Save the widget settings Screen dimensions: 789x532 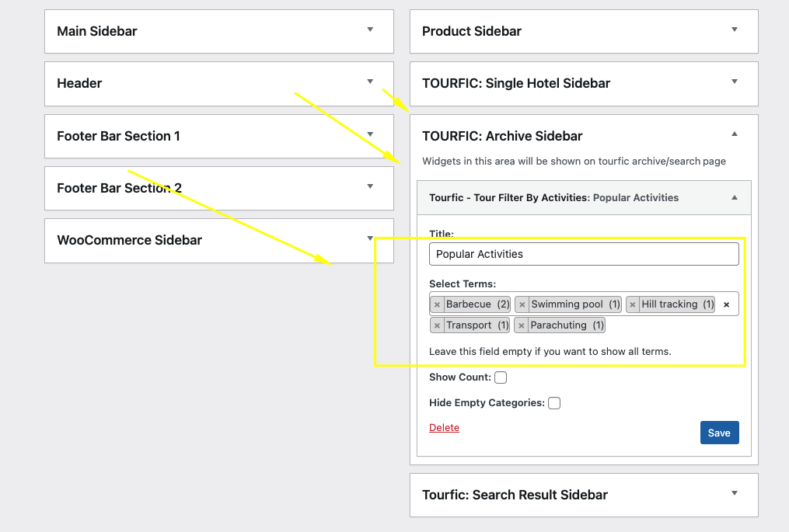pos(720,433)
